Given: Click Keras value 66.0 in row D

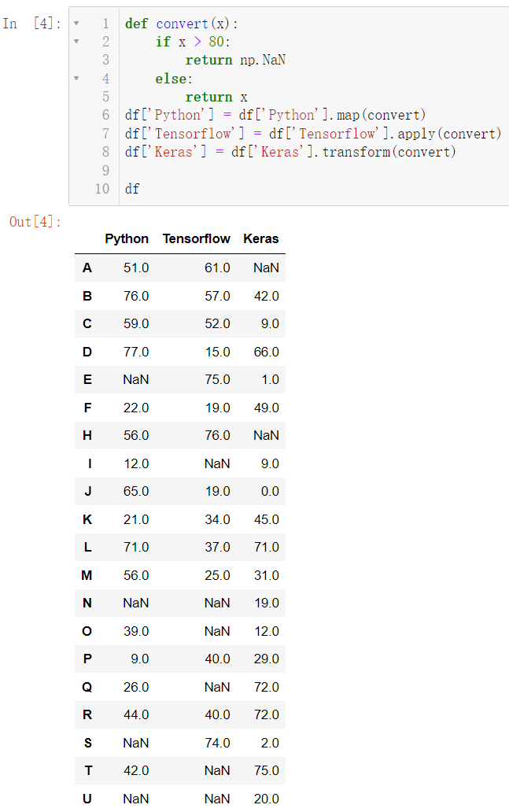Looking at the screenshot, I should click(267, 352).
